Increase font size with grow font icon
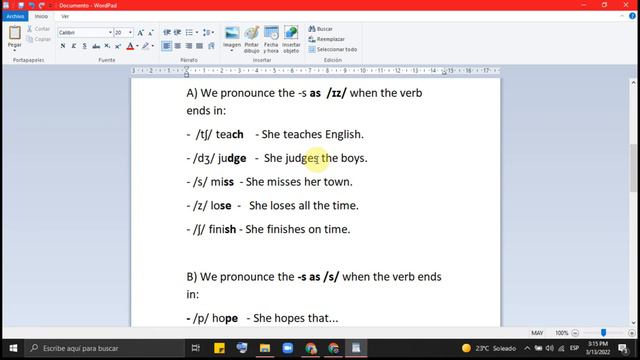The image size is (640, 360). (x=140, y=33)
